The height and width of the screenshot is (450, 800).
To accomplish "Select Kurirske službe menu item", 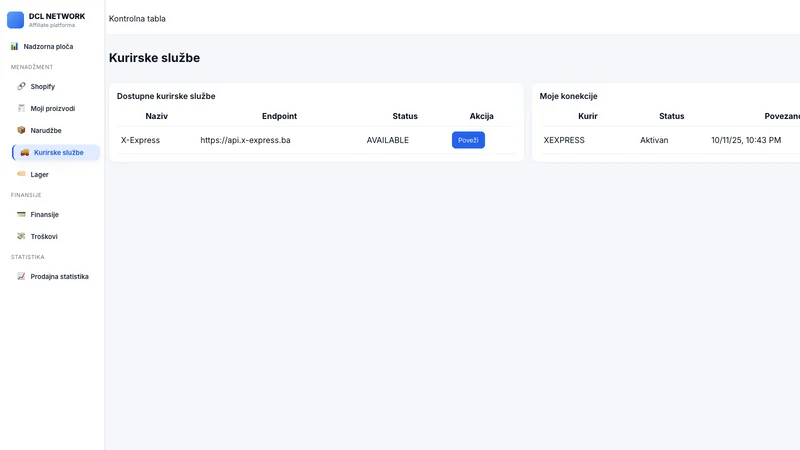I will [56, 152].
